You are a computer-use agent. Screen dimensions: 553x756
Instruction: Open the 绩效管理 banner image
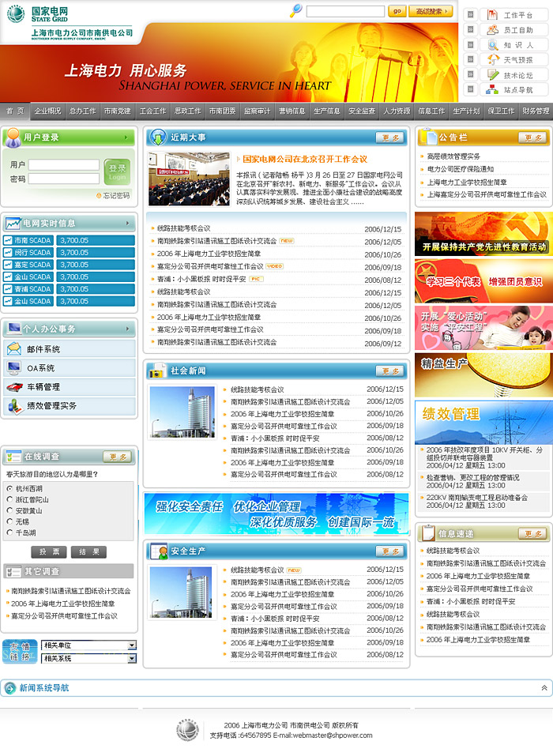pos(483,422)
